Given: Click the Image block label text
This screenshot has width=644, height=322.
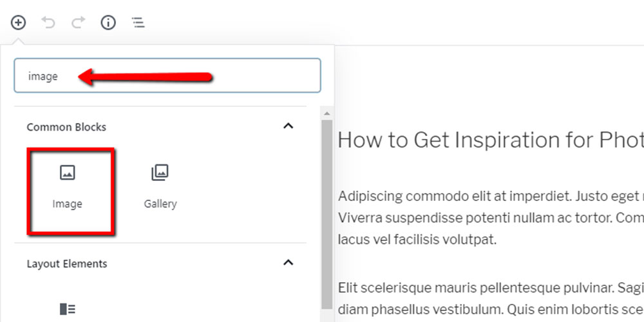Looking at the screenshot, I should point(68,204).
